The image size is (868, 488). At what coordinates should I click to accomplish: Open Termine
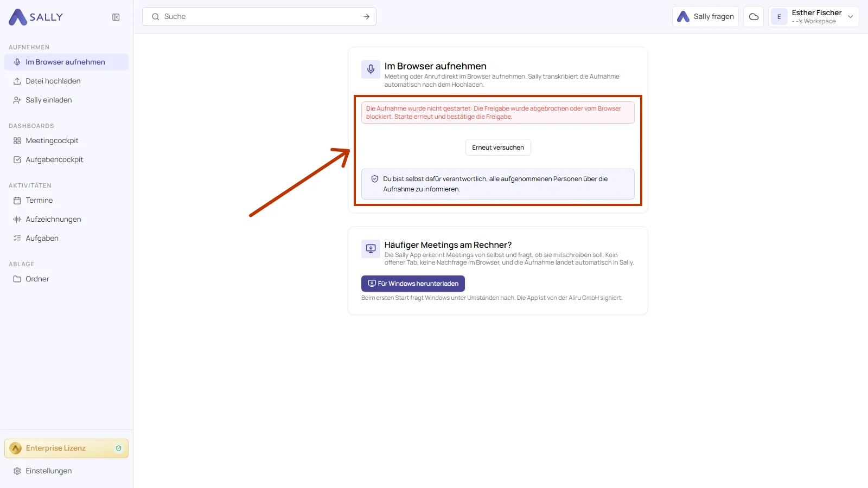click(66, 200)
